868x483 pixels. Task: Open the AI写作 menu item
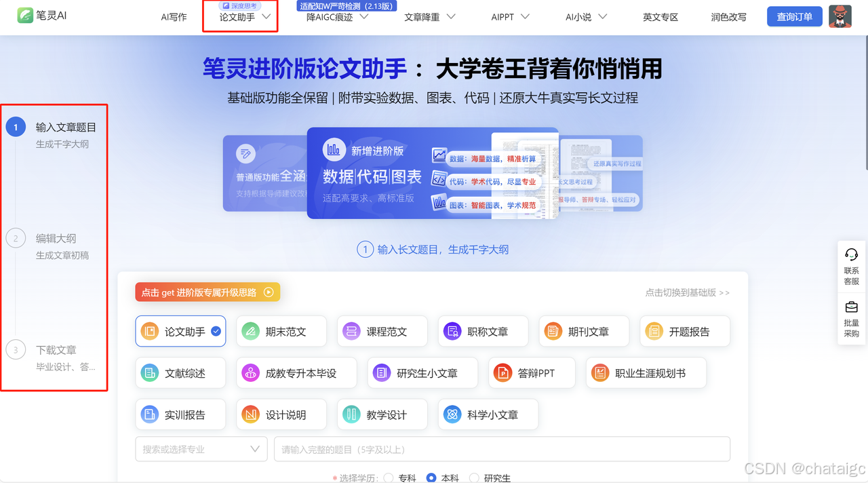(174, 17)
